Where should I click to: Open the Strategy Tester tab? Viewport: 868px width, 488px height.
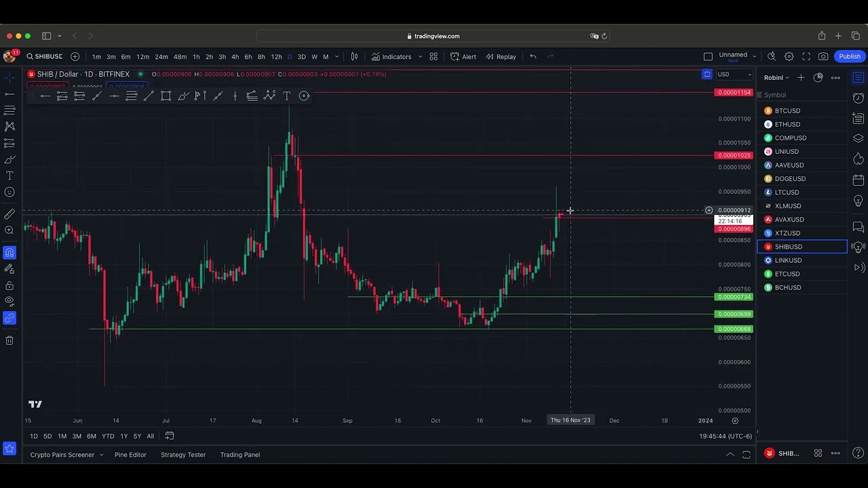click(183, 455)
